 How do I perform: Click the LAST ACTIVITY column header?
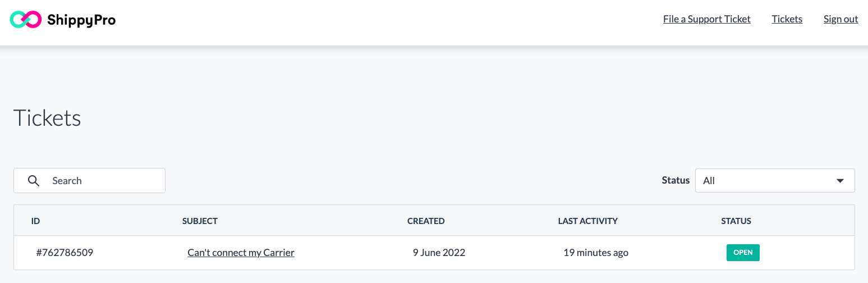(588, 221)
